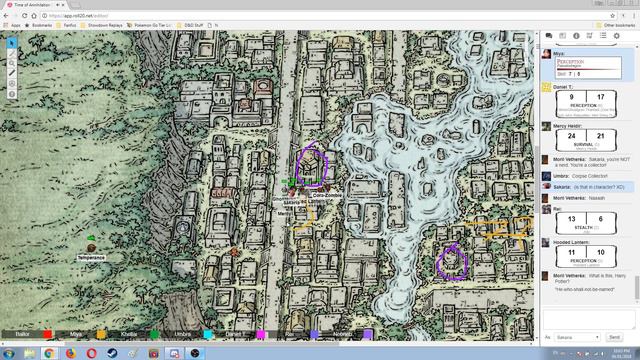Select the arrow select tool in Roll20 toolbar
Screen dimensions: 640x360
point(12,43)
